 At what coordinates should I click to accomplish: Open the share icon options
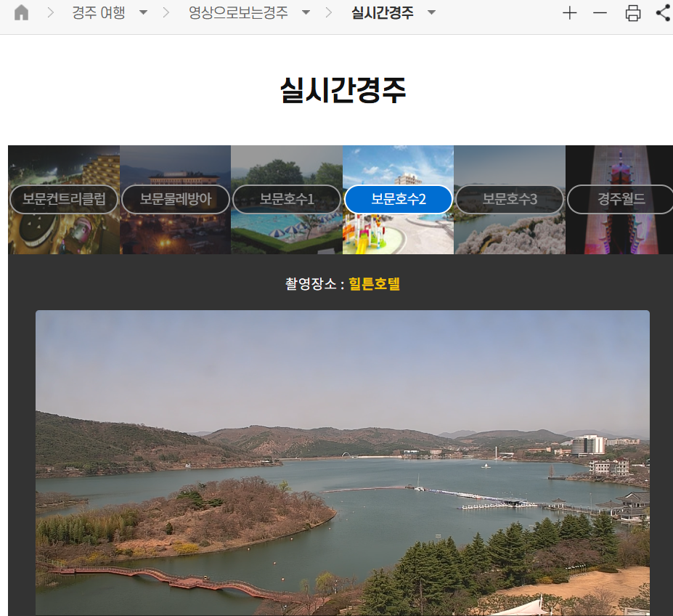[x=664, y=13]
